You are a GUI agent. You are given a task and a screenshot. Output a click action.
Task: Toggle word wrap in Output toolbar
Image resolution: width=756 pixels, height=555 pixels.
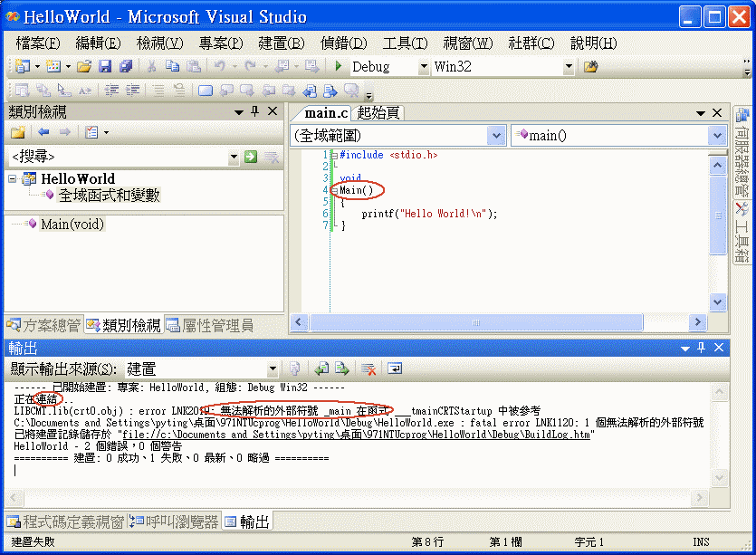click(x=395, y=368)
